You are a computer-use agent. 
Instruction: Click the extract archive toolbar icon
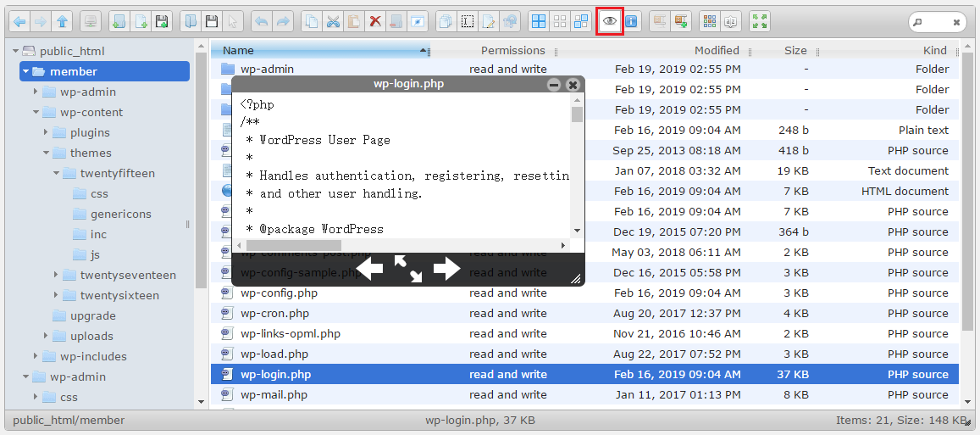pyautogui.click(x=659, y=21)
